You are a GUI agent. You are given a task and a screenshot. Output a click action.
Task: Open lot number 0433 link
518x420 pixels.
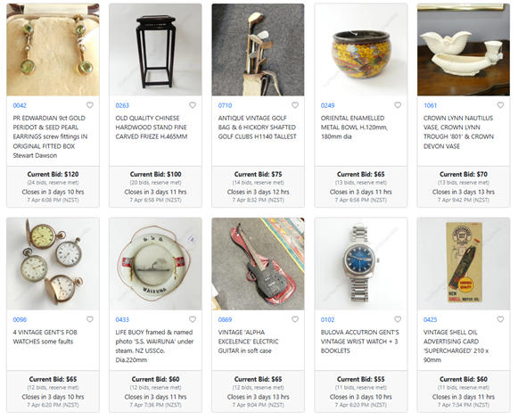[x=122, y=319]
